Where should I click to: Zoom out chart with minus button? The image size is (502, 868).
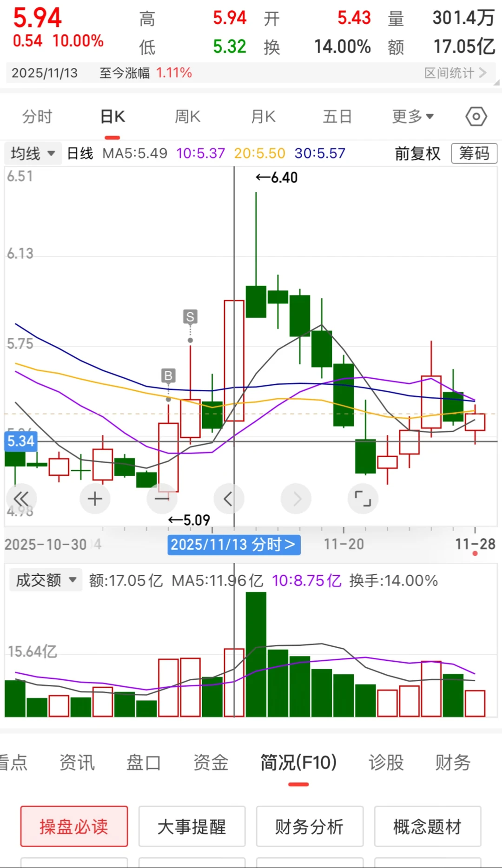point(162,499)
